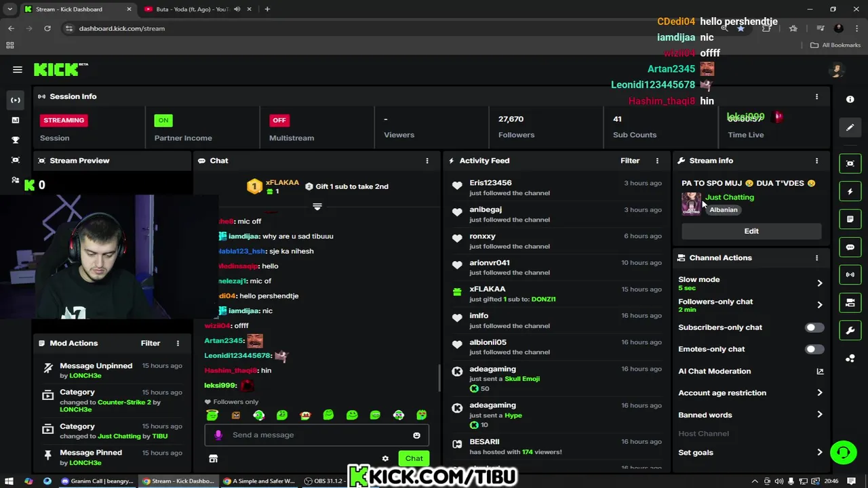Open Mod Actions options menu
Viewport: 868px width, 488px height.
178,343
